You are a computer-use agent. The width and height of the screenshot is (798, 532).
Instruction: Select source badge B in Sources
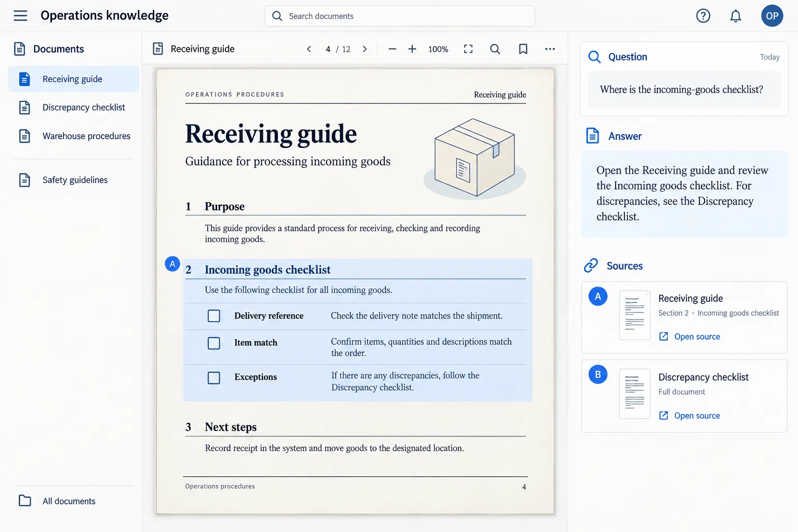click(x=598, y=374)
